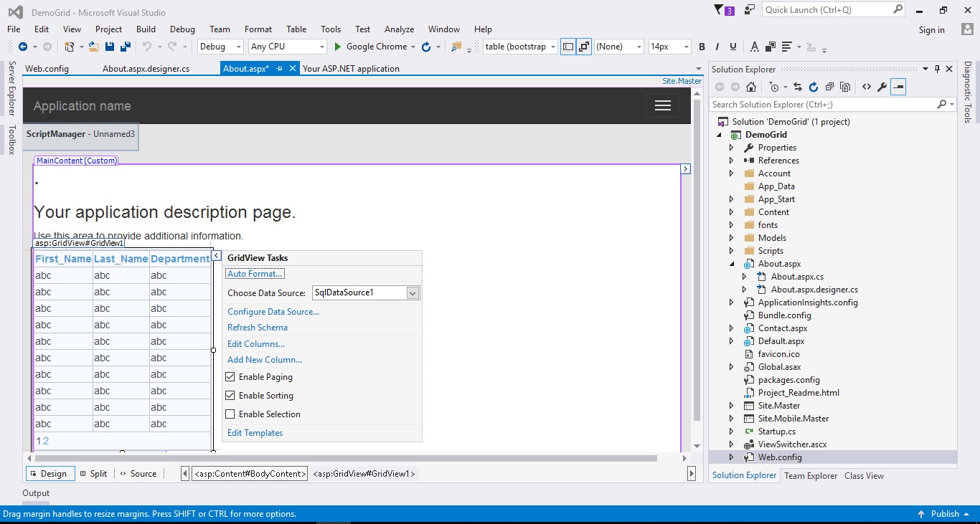Toggle the Enable Sorting checkbox
Screen dimensions: 980x524
(x=230, y=395)
